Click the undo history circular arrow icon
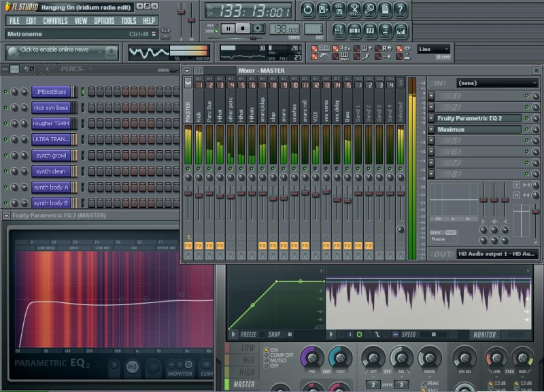 (x=307, y=10)
